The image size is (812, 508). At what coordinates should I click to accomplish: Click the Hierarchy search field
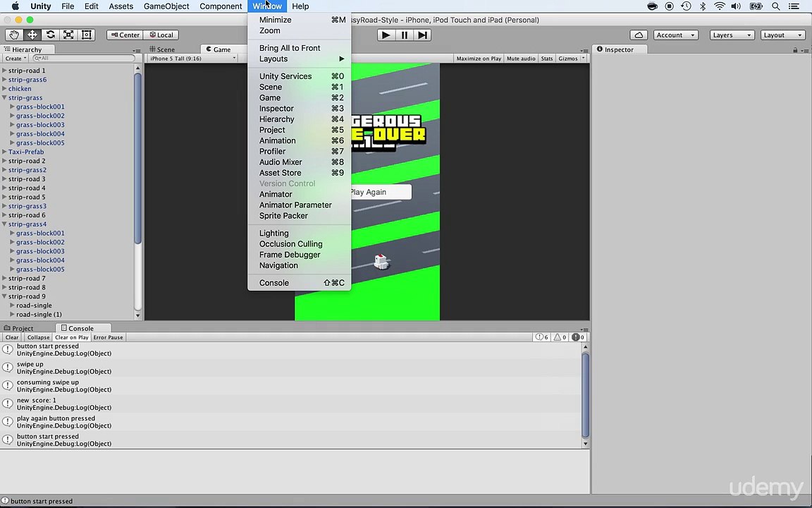[84, 59]
